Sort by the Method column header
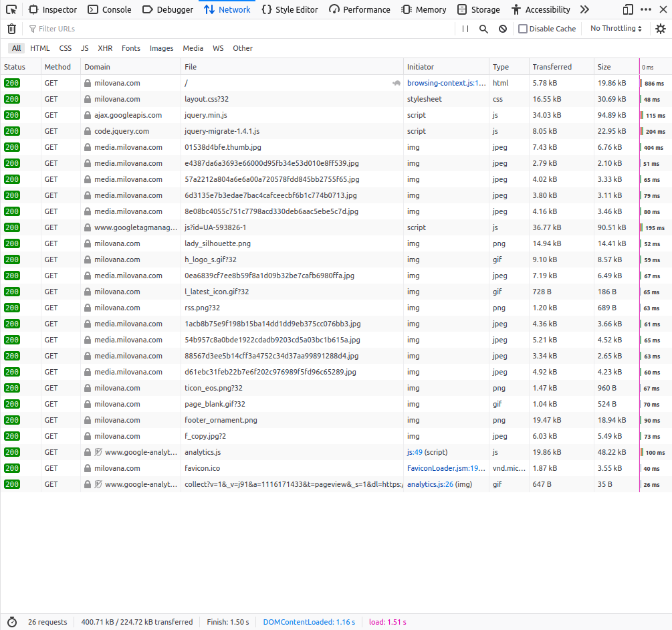672x630 pixels. [60, 67]
